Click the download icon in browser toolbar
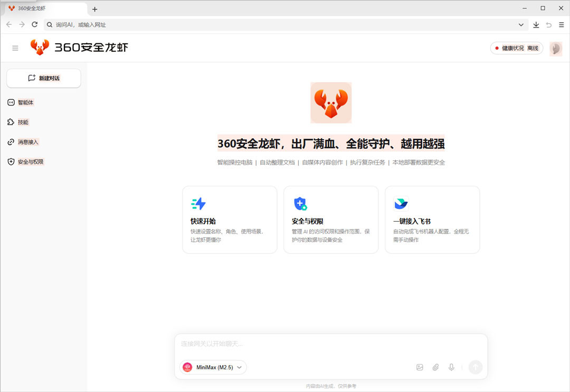This screenshot has width=570, height=392. pos(536,24)
